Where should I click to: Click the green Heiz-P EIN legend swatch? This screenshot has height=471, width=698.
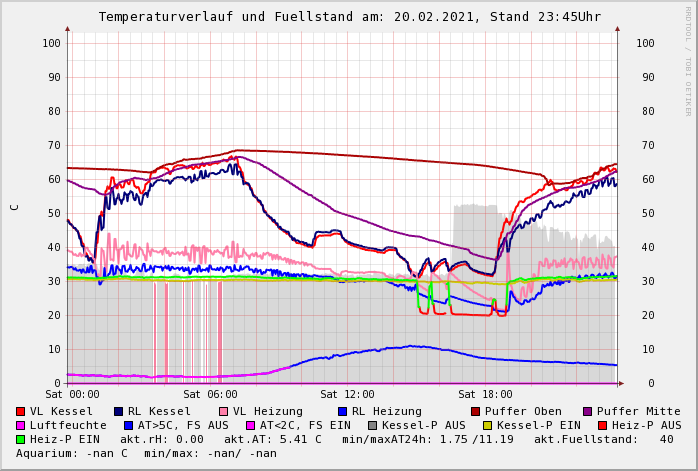(x=21, y=439)
